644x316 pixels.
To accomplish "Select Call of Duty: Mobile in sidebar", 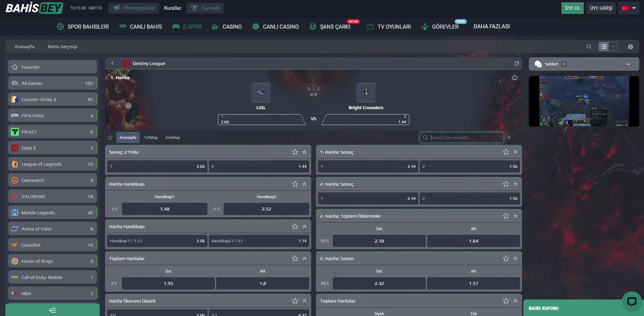I will point(52,277).
